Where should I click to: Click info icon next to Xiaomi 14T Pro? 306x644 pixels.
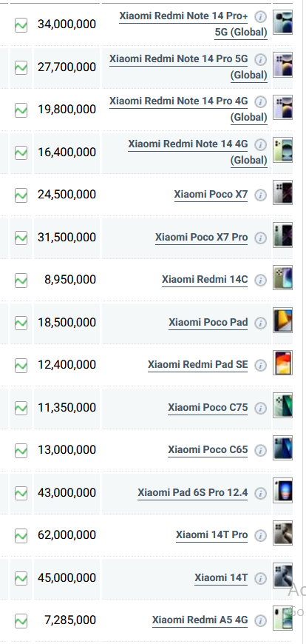pos(260,536)
